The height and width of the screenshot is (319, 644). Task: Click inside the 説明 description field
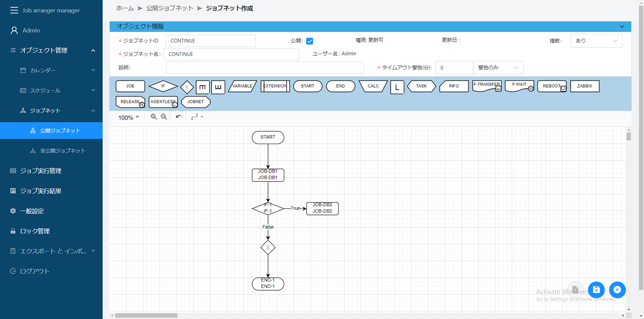point(265,67)
